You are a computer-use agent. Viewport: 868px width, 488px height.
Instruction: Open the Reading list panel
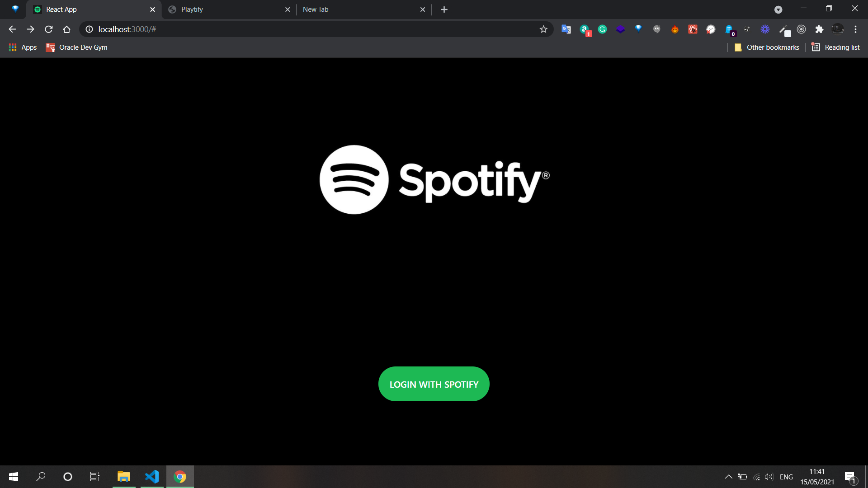pyautogui.click(x=835, y=47)
